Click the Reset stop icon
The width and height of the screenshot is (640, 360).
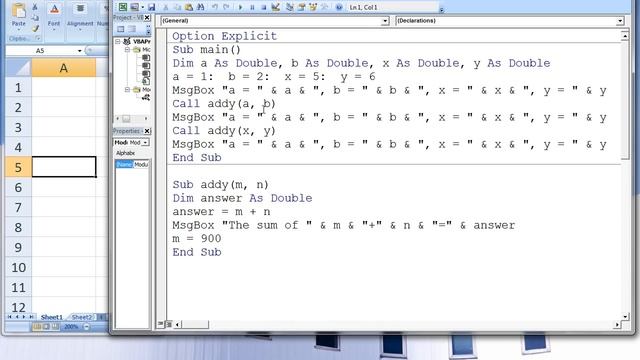pos(264,7)
